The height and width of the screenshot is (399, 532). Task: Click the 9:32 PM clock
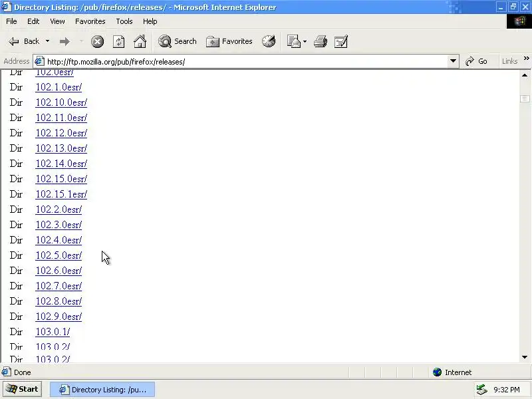point(507,390)
